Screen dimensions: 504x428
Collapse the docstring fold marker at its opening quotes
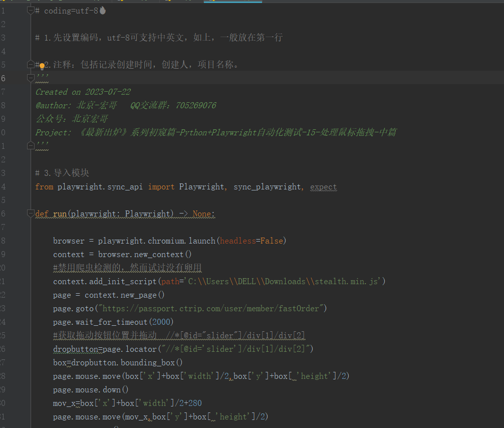pyautogui.click(x=31, y=78)
